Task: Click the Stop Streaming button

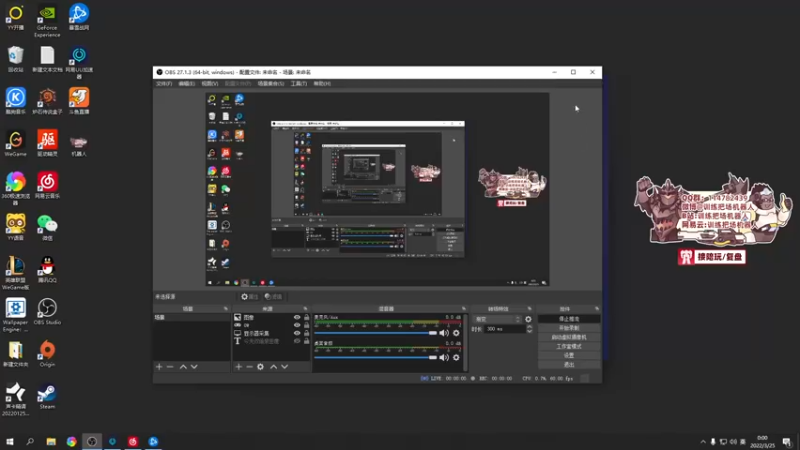Action: (569, 319)
